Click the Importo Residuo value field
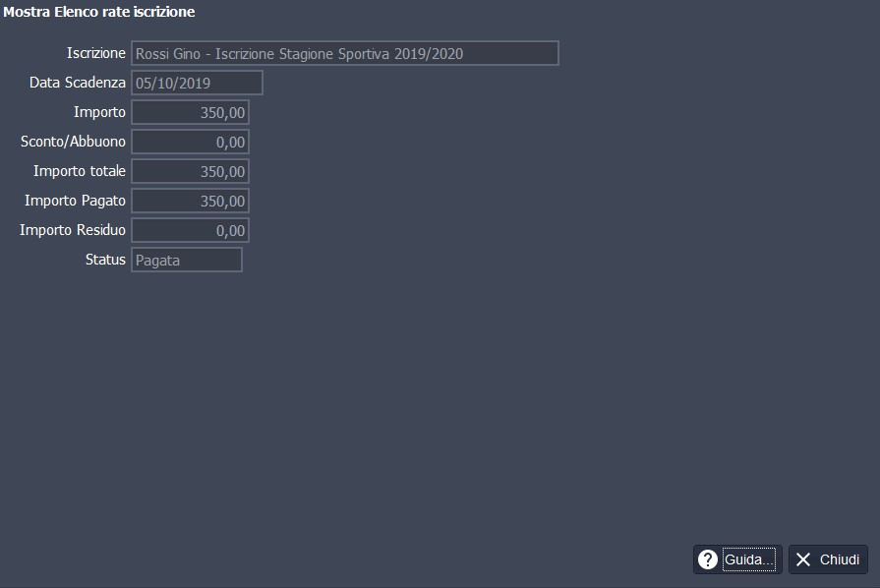The image size is (880, 588). [x=190, y=230]
